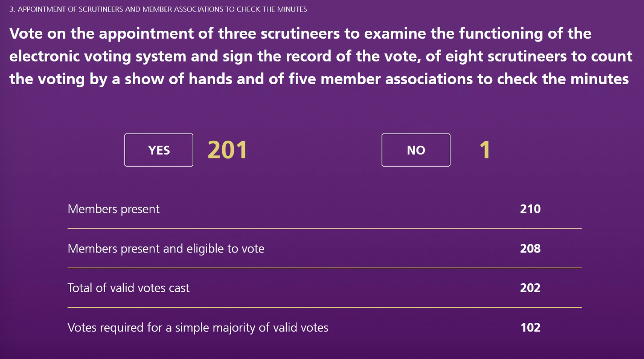Select the YES count 201

[227, 150]
